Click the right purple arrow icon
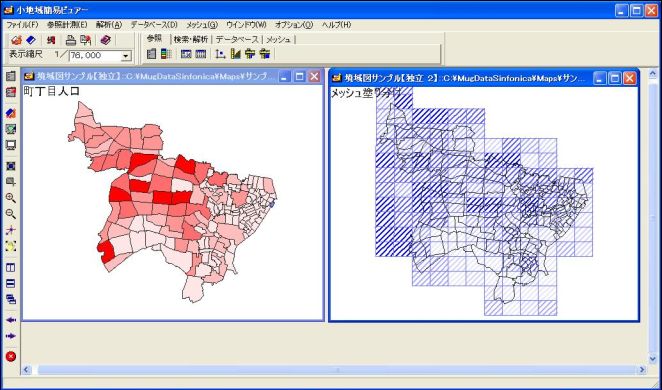Image resolution: width=662 pixels, height=390 pixels. [x=11, y=336]
